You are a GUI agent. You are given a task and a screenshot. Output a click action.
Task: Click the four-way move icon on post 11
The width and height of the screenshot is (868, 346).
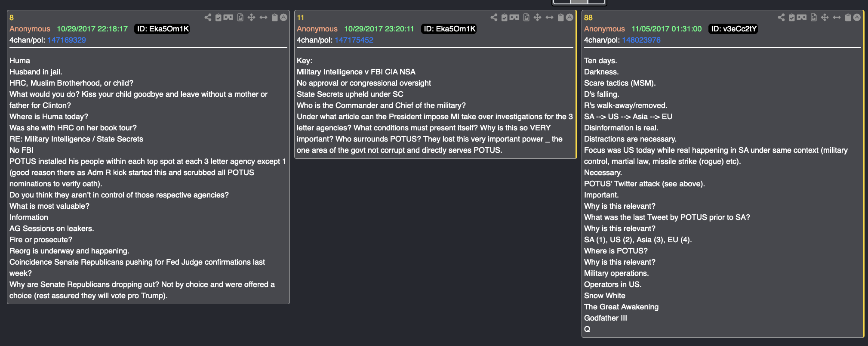538,17
